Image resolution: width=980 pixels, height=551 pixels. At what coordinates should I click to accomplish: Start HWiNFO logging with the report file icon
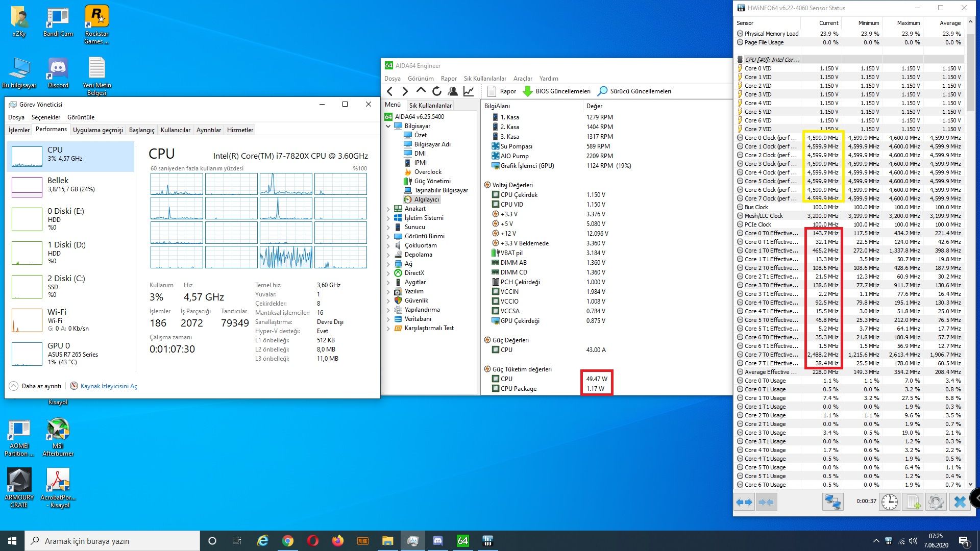point(912,502)
